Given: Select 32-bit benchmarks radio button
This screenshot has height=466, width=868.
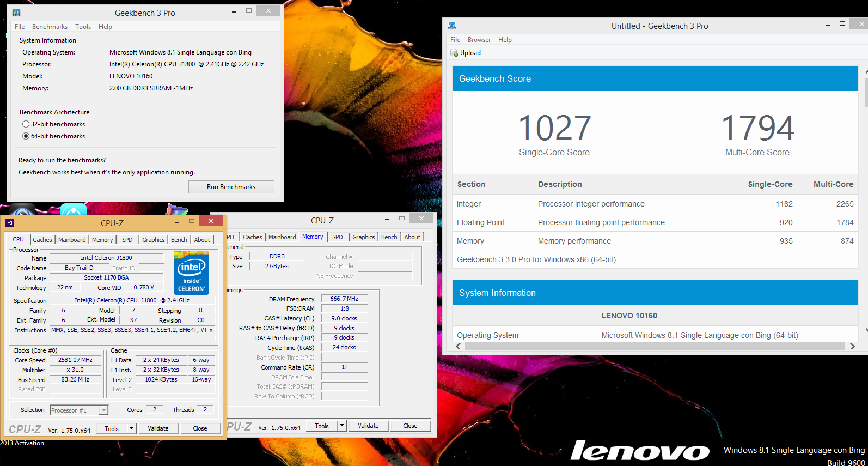Looking at the screenshot, I should pos(26,124).
